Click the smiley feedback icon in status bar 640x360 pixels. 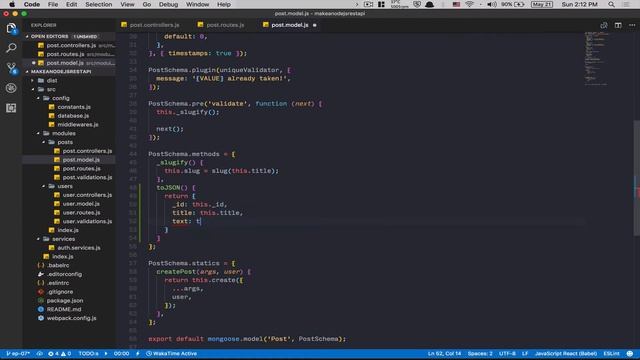tap(630, 353)
